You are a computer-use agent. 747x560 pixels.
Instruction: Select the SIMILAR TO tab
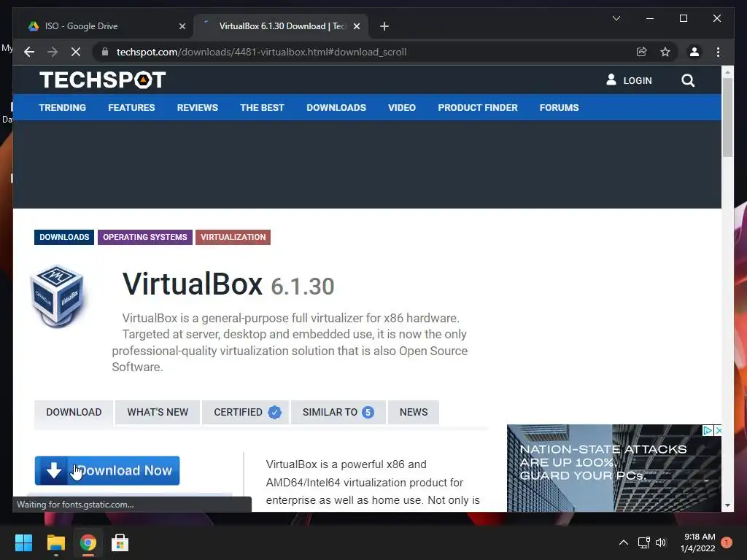(338, 412)
